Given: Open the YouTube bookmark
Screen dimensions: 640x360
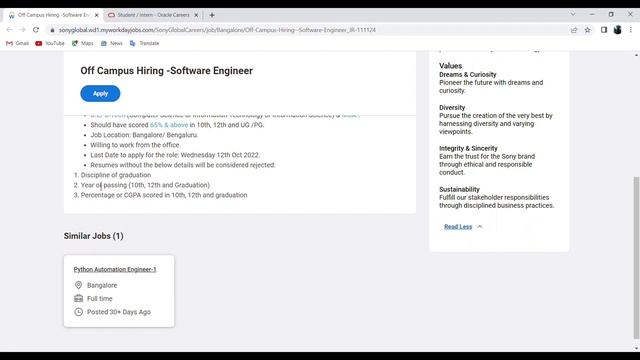Looking at the screenshot, I should click(x=50, y=43).
